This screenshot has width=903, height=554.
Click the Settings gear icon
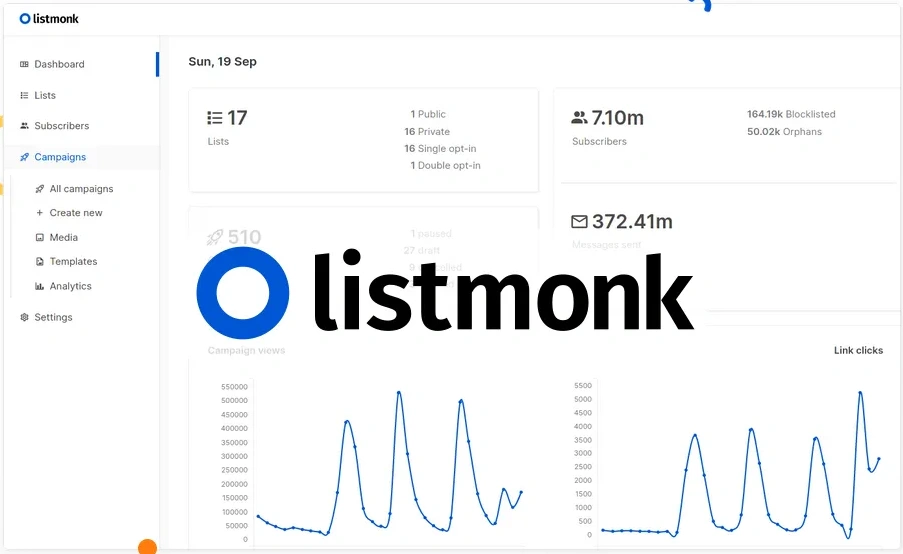click(x=24, y=317)
